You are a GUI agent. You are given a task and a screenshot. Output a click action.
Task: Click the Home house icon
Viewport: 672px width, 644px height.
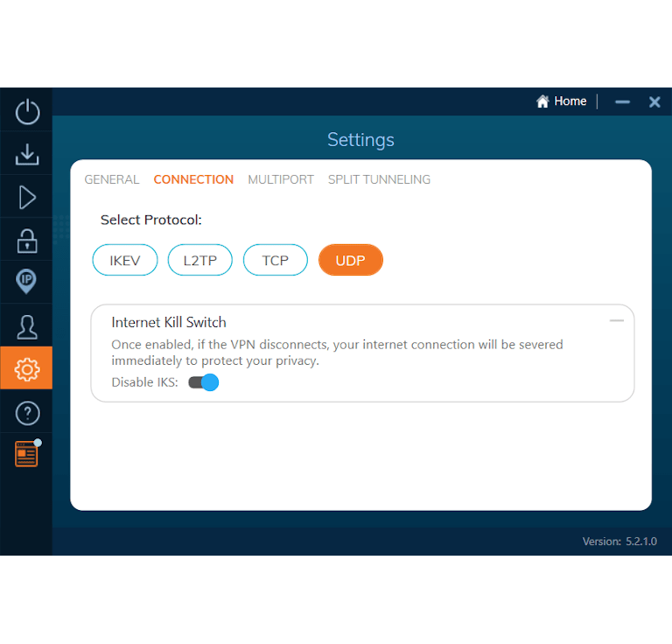(x=542, y=101)
